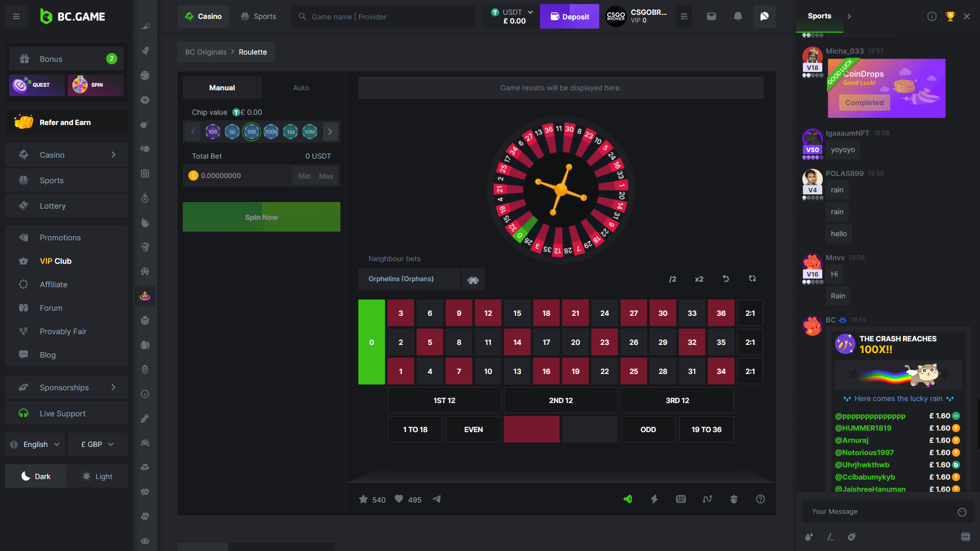Select the 10K chip value
Screen dimensions: 980x551
(x=252, y=132)
